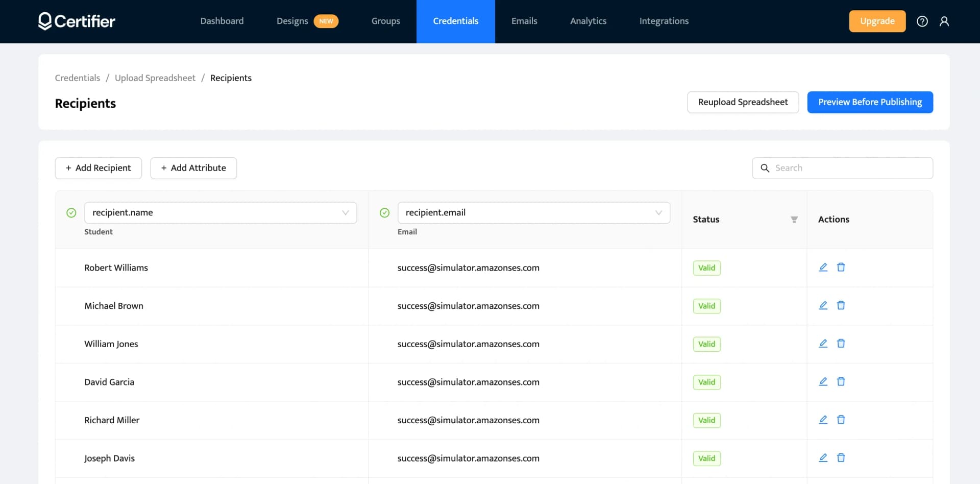Delete William Jones from the list

coord(841,344)
